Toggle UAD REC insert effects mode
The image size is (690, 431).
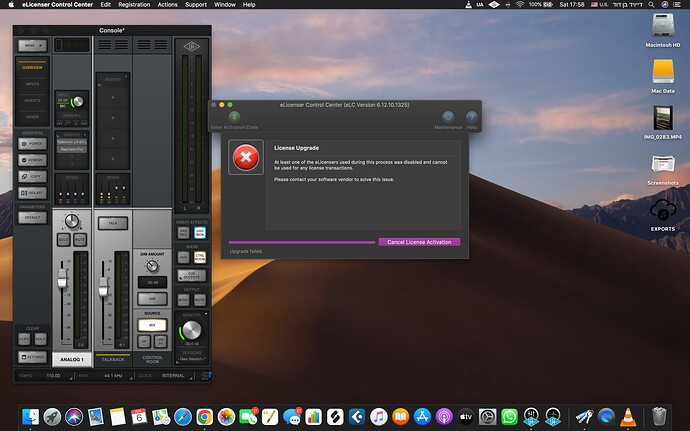pyautogui.click(x=184, y=232)
